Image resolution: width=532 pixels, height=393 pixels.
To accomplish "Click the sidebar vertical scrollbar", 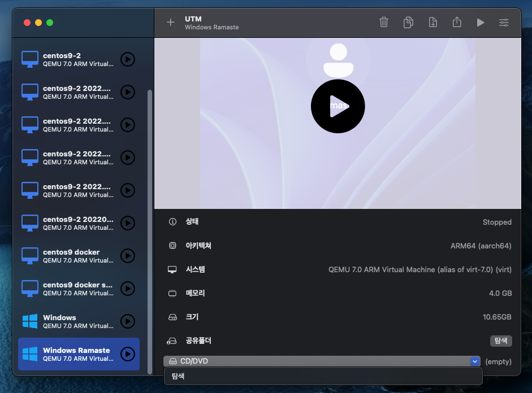I will click(x=149, y=232).
